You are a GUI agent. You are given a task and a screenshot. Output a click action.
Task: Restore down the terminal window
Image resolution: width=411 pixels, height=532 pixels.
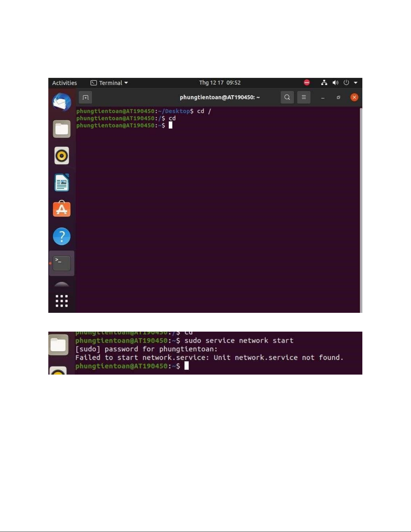click(338, 97)
